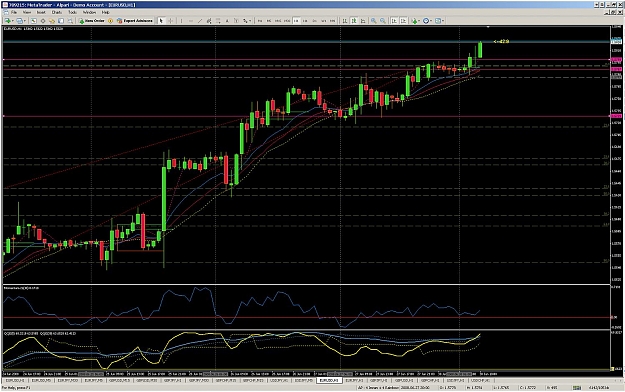The width and height of the screenshot is (625, 392).
Task: Pick the vertical line drawing tool
Action: [x=182, y=21]
